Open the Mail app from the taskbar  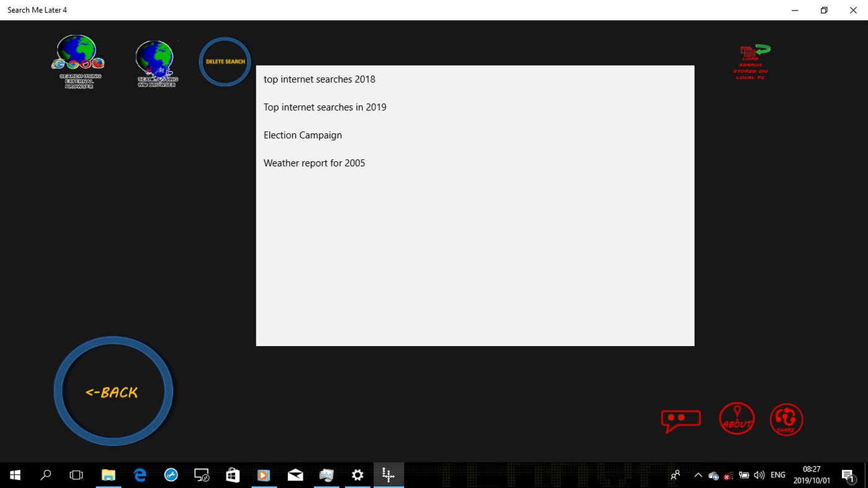coord(295,474)
